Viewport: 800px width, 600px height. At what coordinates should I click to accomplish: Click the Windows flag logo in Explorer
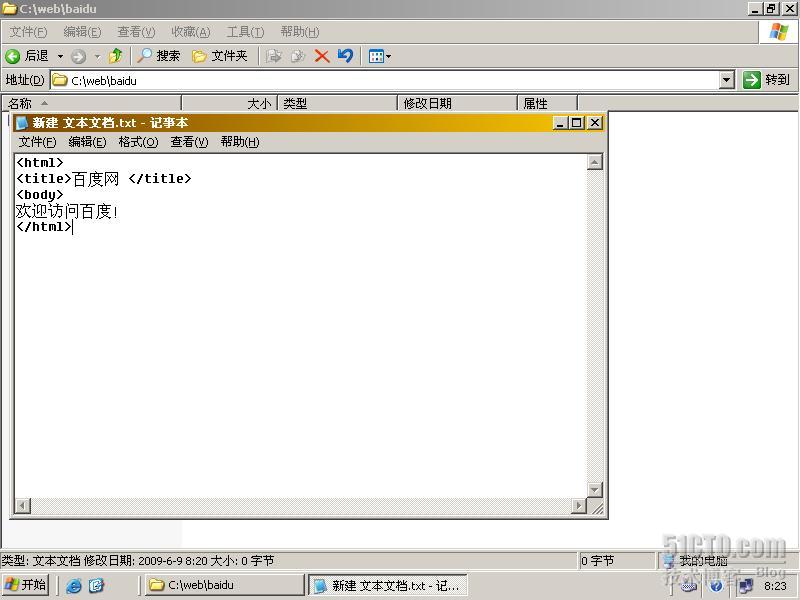778,32
